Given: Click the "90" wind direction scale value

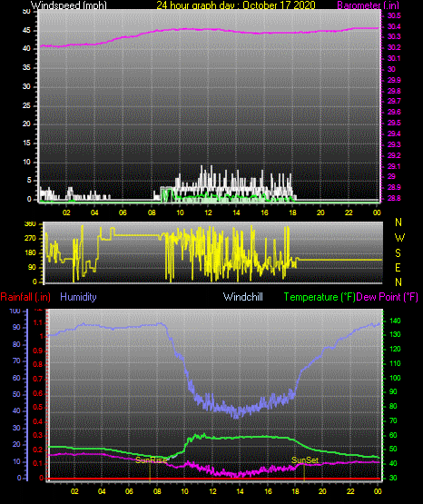Looking at the screenshot, I should pyautogui.click(x=32, y=267).
